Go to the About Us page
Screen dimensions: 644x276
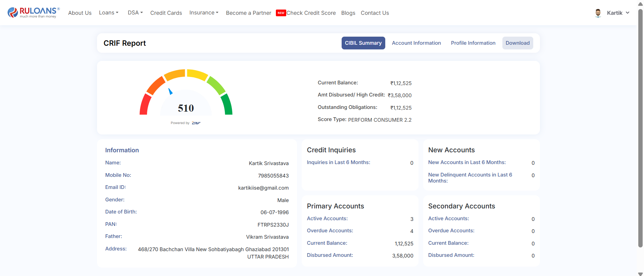80,13
